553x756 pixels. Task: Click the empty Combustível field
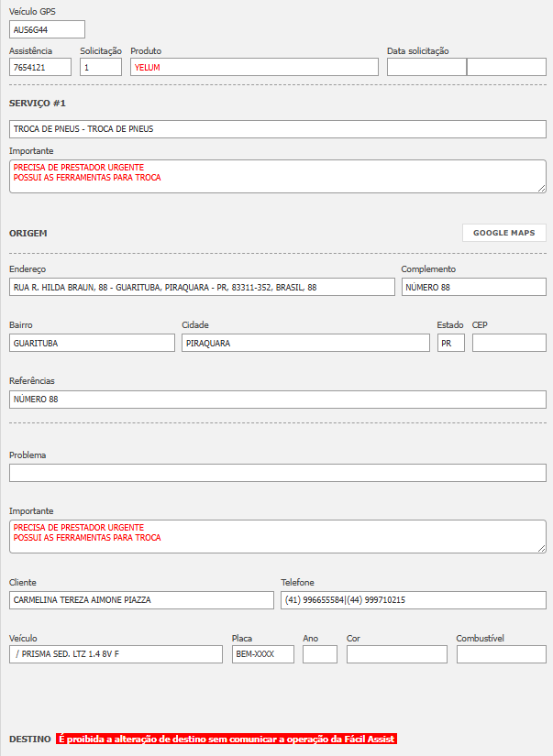[501, 654]
